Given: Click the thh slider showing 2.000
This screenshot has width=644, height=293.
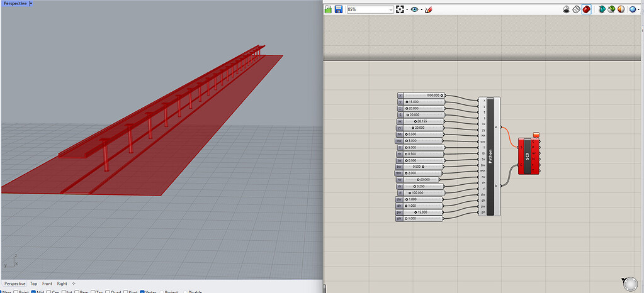Looking at the screenshot, I should [x=419, y=174].
